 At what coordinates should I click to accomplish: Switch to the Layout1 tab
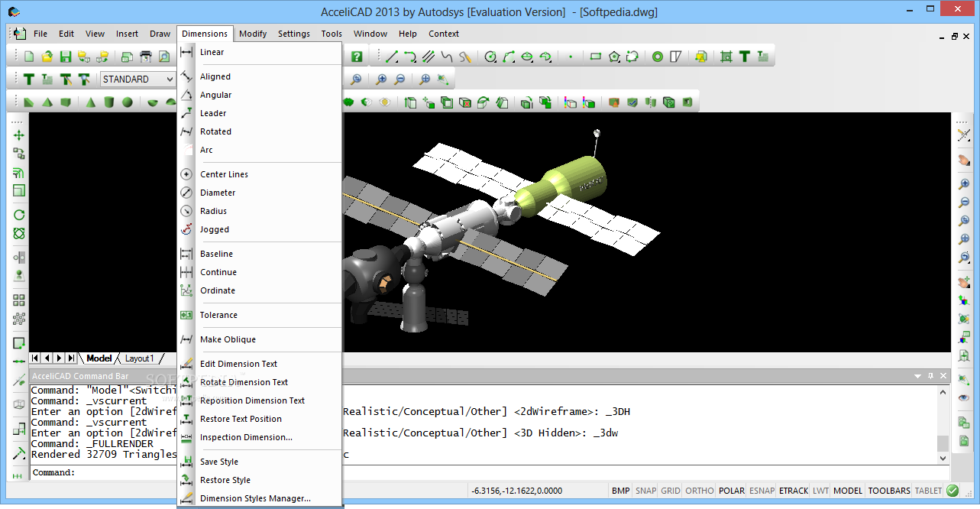point(140,358)
